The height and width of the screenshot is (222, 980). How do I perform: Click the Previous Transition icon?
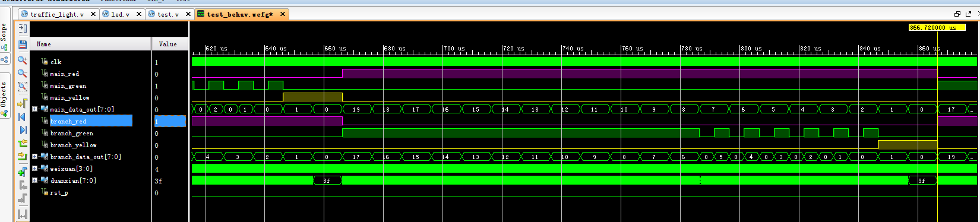coord(23,143)
